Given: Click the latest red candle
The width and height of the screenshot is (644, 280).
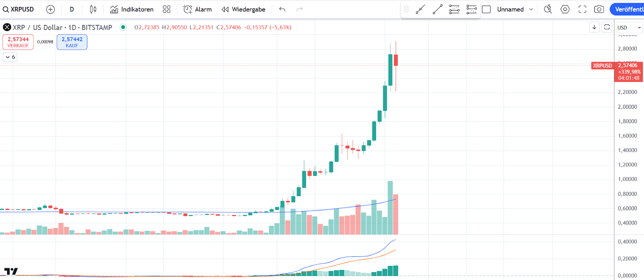Looking at the screenshot, I should click(x=396, y=60).
